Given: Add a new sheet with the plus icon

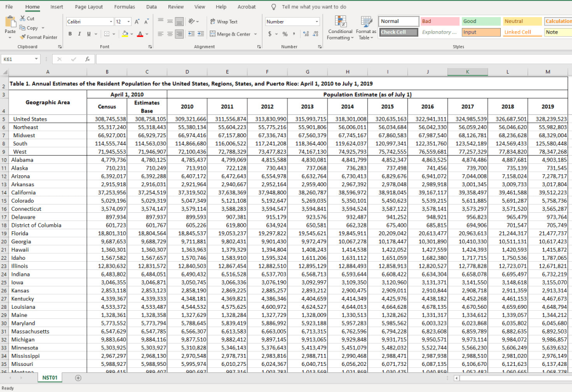Looking at the screenshot, I should [78, 378].
